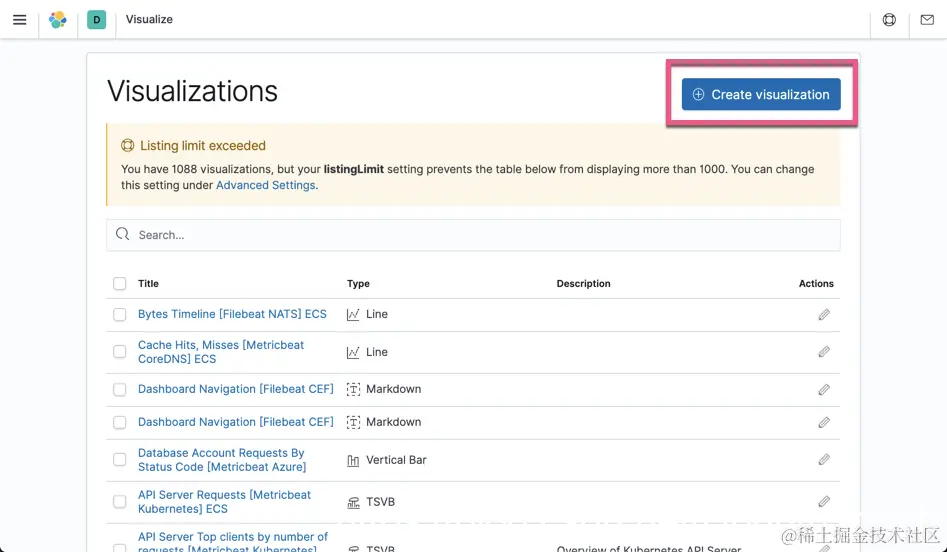Open API Server Requests [Metricbeat Kubernetes] ECS
Image resolution: width=947 pixels, height=552 pixels.
(x=224, y=501)
